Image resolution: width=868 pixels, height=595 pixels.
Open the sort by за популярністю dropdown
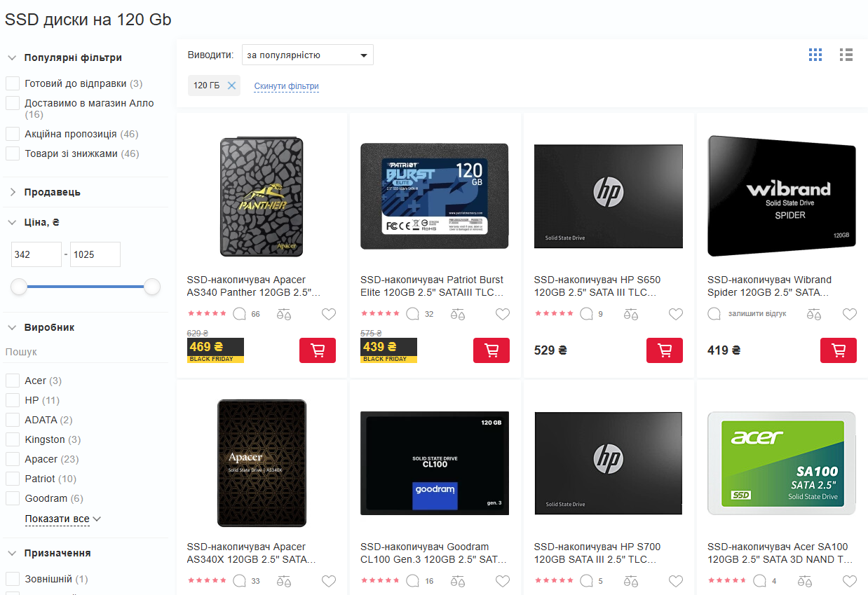point(307,55)
